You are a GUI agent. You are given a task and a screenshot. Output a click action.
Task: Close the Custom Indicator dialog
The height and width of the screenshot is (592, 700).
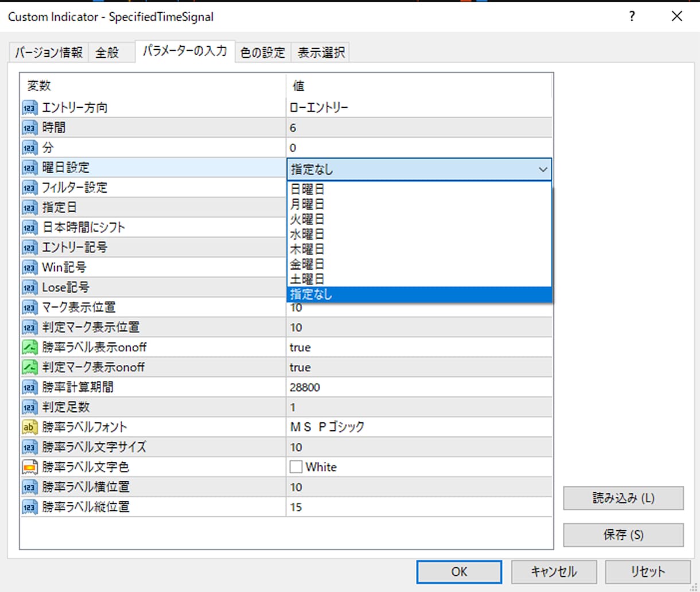(x=677, y=16)
